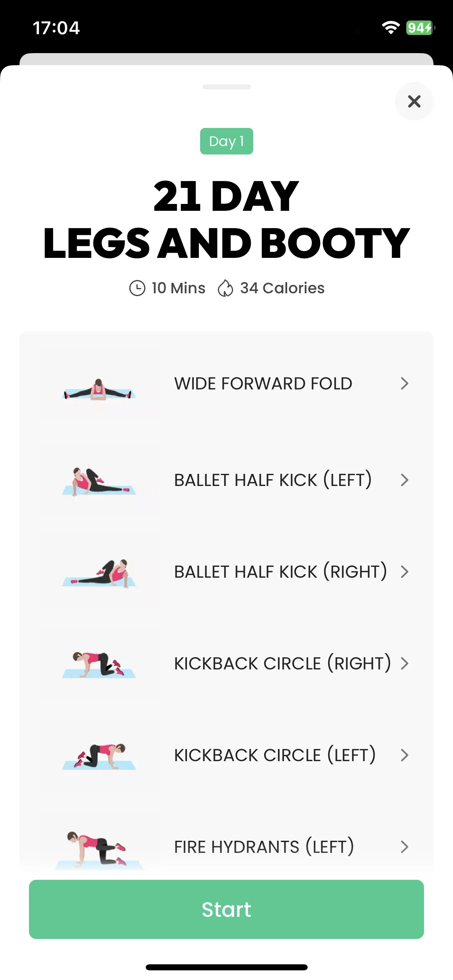Tap the flame icon beside 34 Calories

(225, 288)
